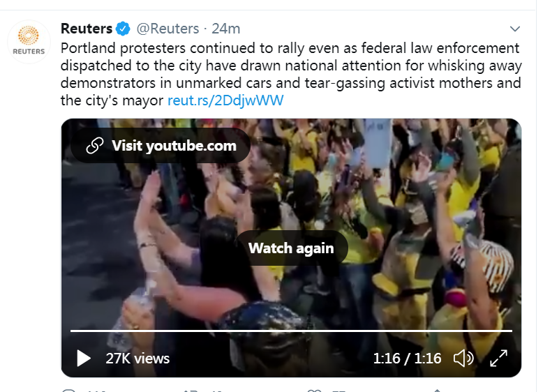Screen dimensions: 543x392
Task: Open the tweet's more-options chevron
Action: [515, 29]
